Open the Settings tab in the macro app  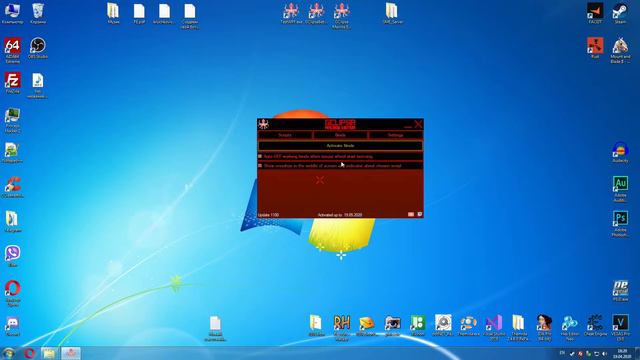[395, 135]
